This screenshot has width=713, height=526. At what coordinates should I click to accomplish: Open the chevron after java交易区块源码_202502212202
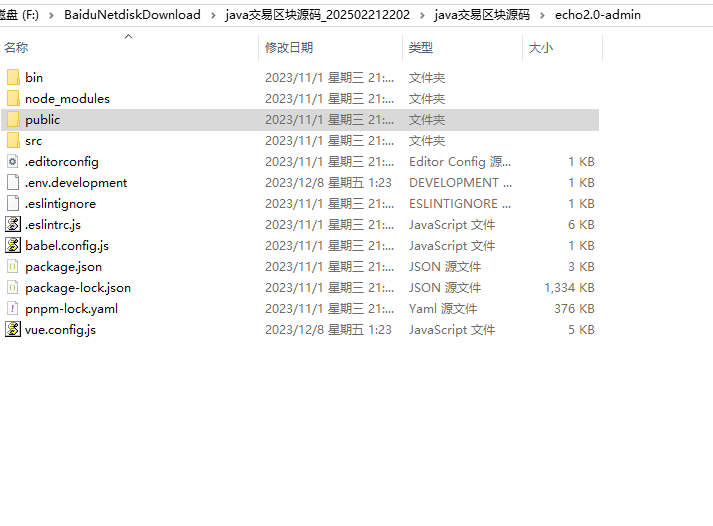click(x=423, y=15)
